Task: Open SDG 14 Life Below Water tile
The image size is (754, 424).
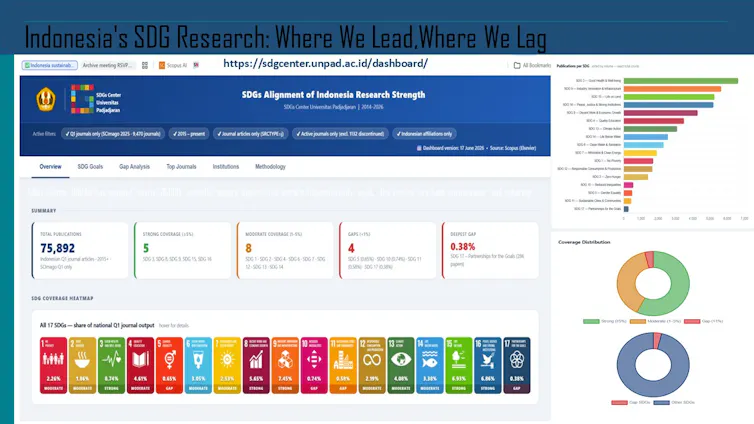Action: [430, 365]
